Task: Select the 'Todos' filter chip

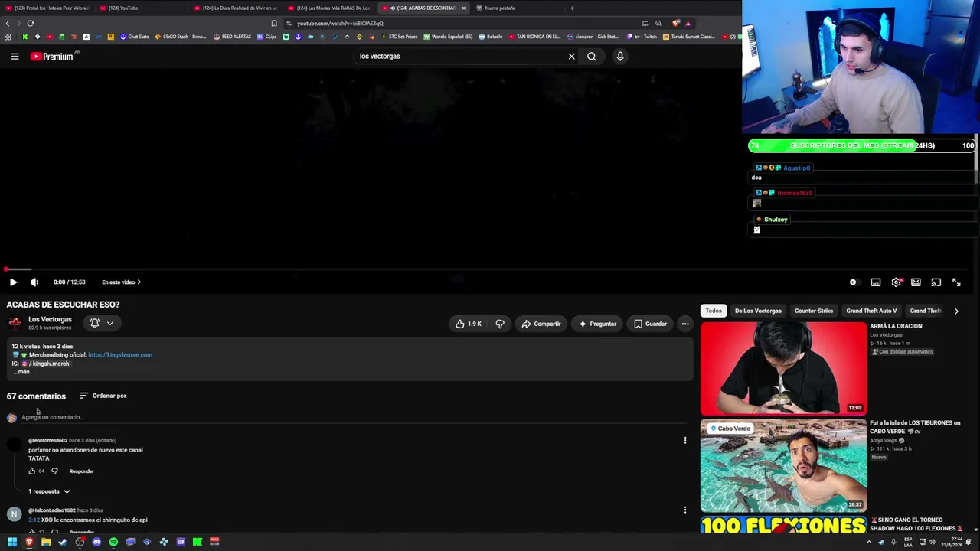Action: pyautogui.click(x=714, y=311)
